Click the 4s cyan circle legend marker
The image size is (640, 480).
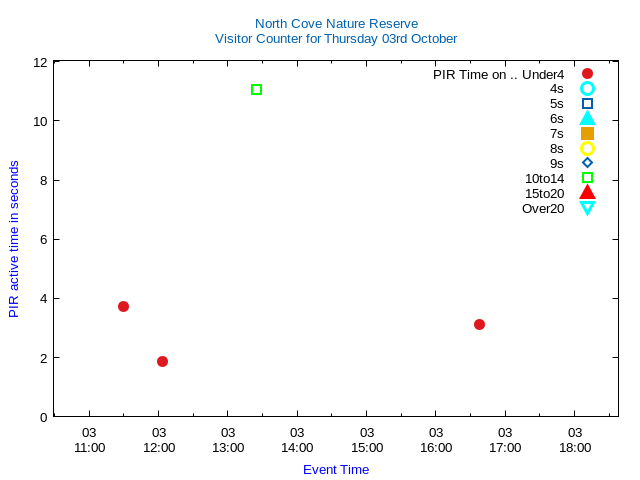tap(587, 89)
